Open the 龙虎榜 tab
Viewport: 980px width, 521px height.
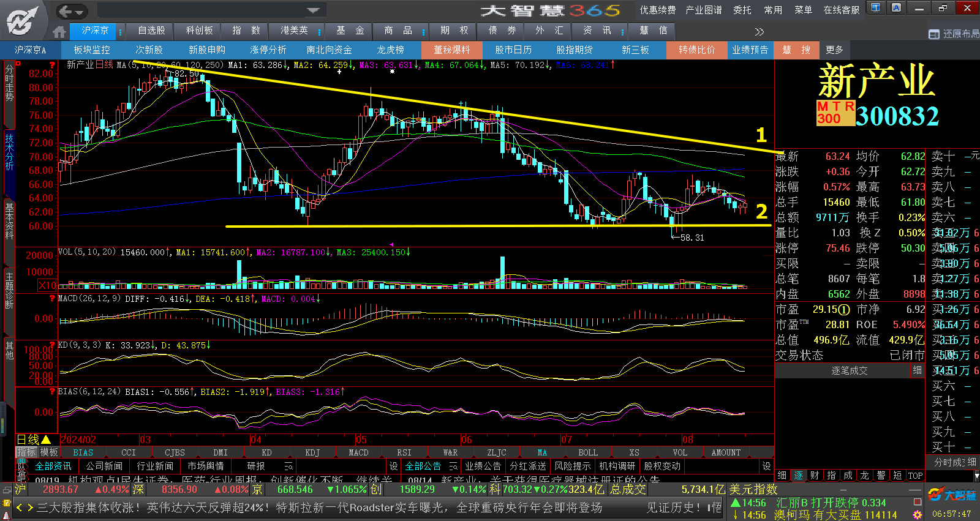pos(390,50)
